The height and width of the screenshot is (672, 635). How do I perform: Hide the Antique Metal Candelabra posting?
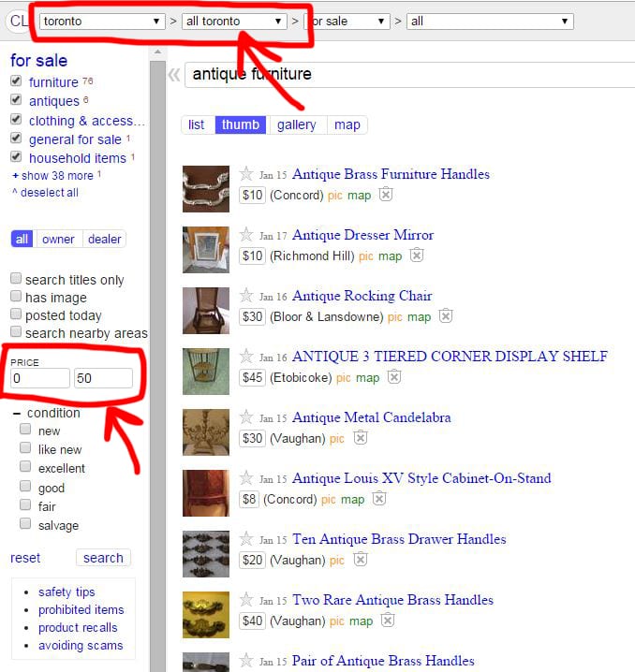pos(361,438)
